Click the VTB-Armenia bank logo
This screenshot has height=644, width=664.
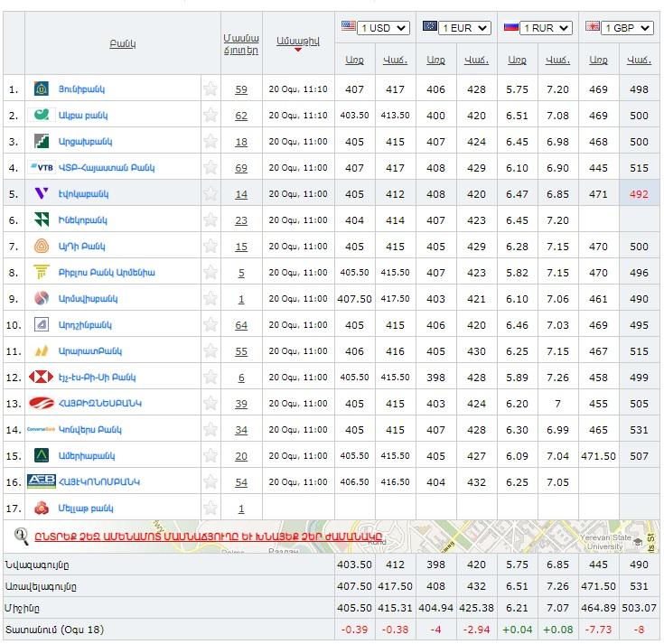click(x=42, y=168)
